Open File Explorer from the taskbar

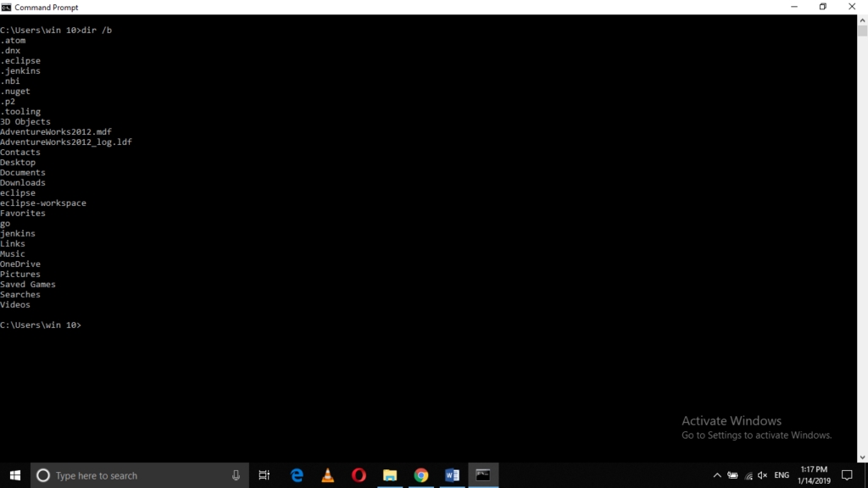[x=390, y=475]
